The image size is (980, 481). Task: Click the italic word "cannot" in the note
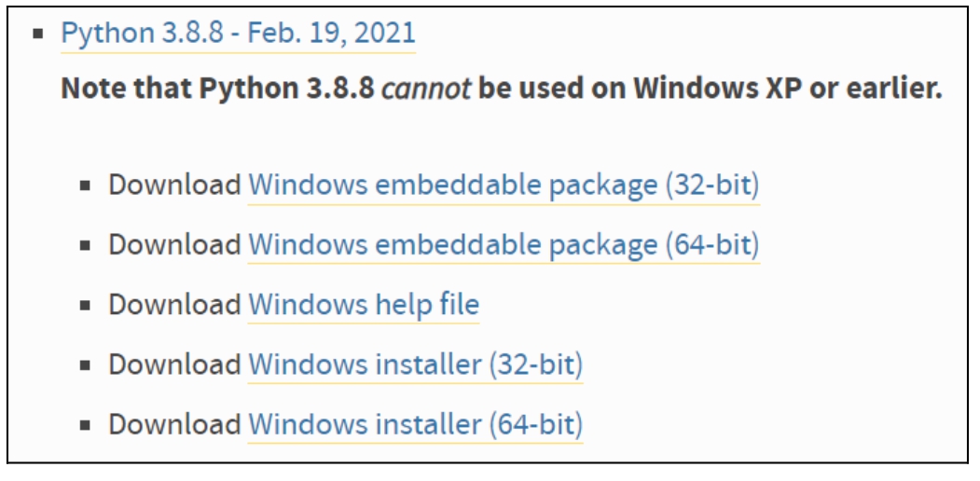click(427, 89)
